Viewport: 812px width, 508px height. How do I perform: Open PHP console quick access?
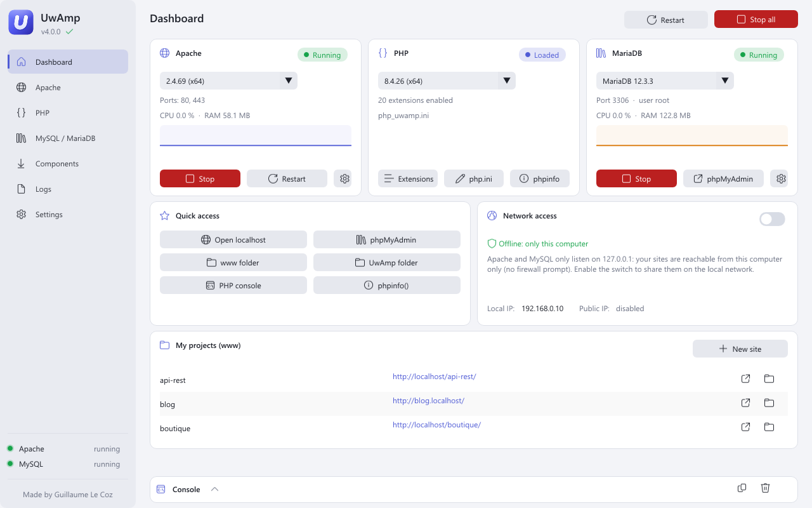tap(233, 285)
